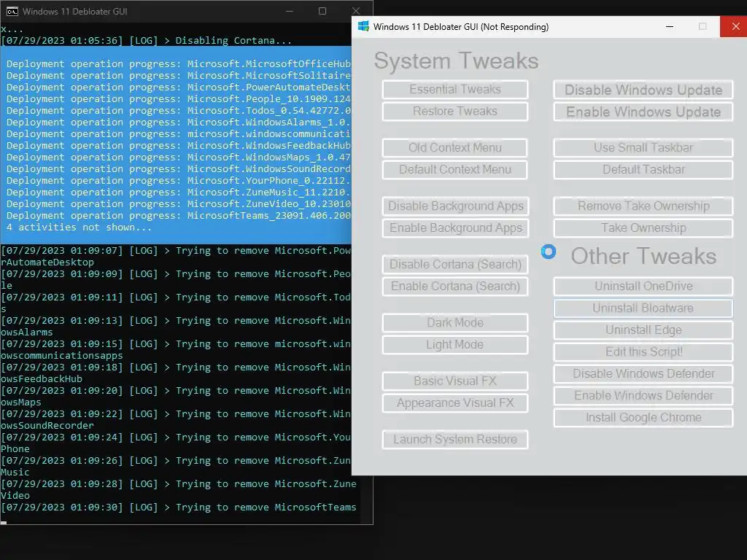The height and width of the screenshot is (560, 747).
Task: Switch to Light Mode
Action: pyautogui.click(x=455, y=345)
